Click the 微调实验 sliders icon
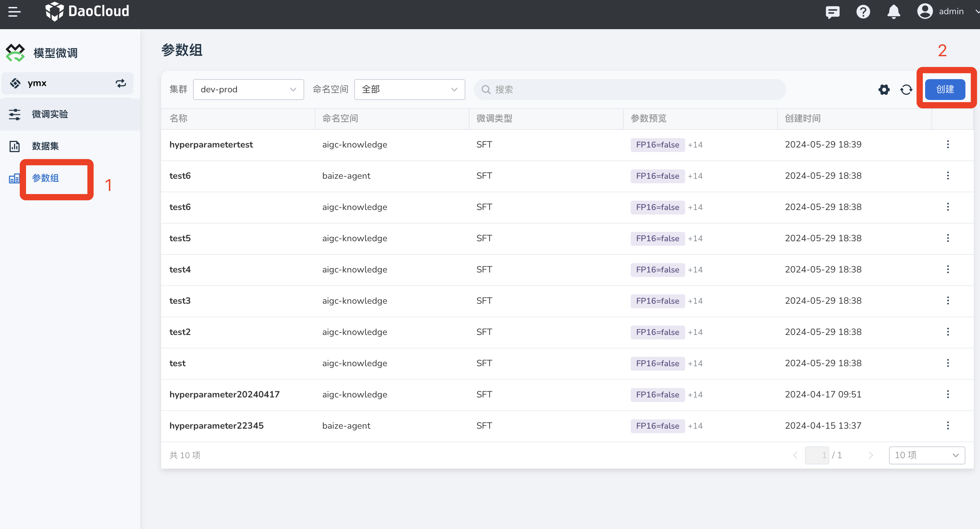980x529 pixels. 15,114
